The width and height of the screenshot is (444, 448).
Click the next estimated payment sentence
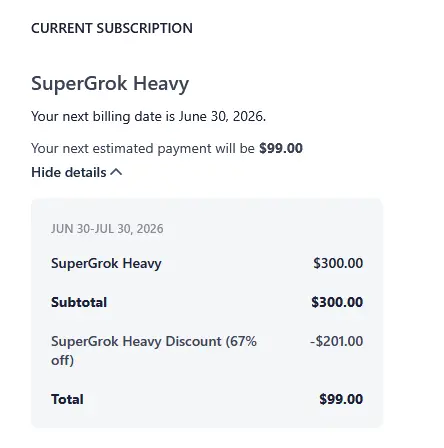pyautogui.click(x=167, y=148)
